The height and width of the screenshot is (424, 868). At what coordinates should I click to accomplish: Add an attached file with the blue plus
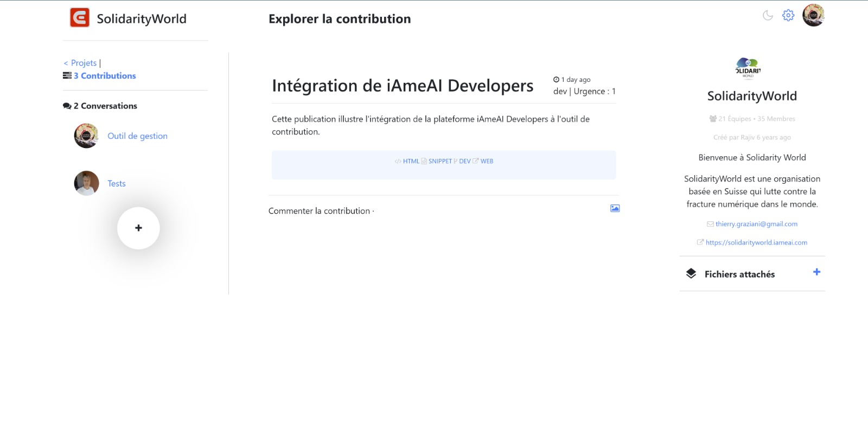pyautogui.click(x=816, y=272)
